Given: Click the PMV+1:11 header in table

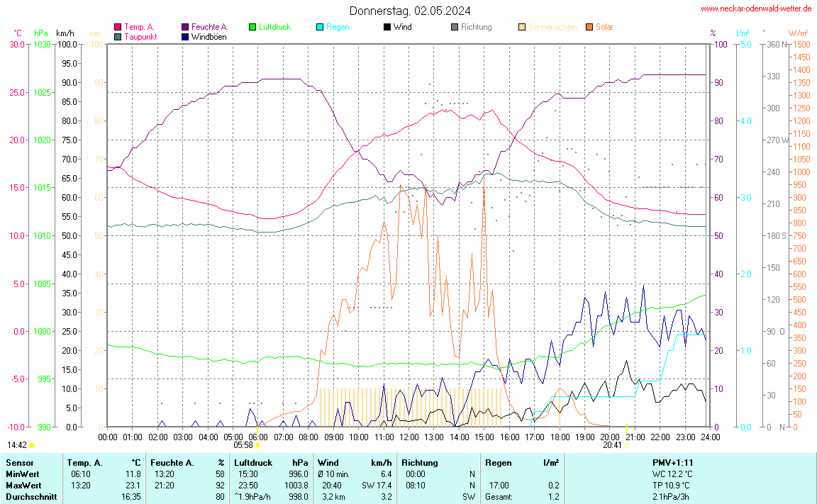Looking at the screenshot, I should pyautogui.click(x=672, y=462).
